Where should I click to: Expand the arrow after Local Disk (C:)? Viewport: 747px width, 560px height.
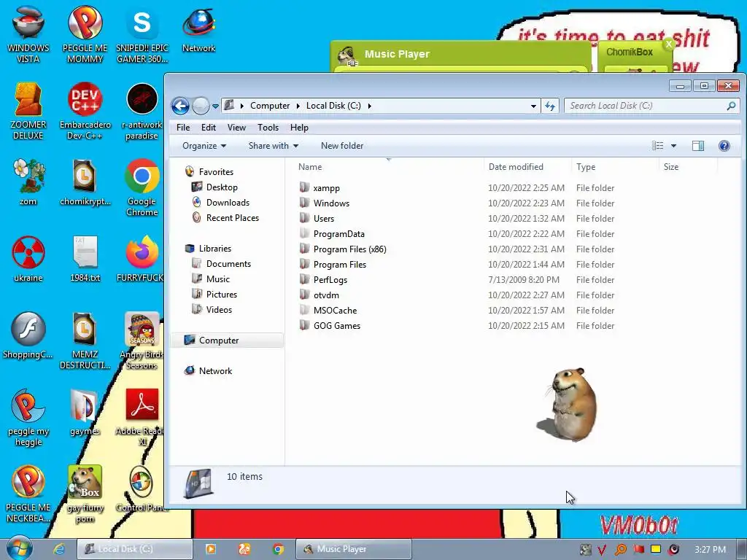pos(369,106)
